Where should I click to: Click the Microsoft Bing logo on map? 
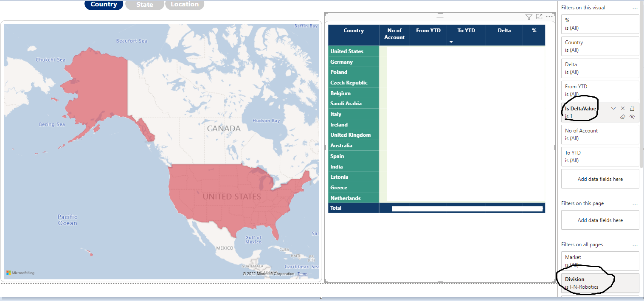tap(20, 273)
